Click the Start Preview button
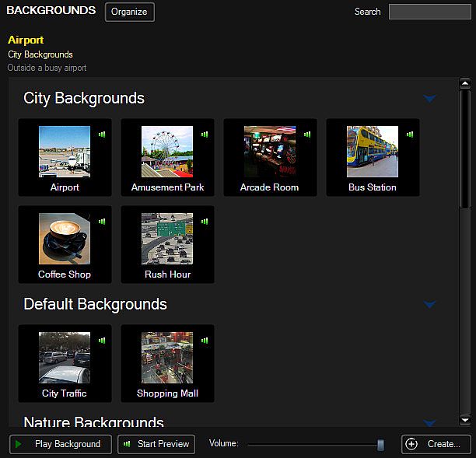This screenshot has width=476, height=458. [157, 444]
